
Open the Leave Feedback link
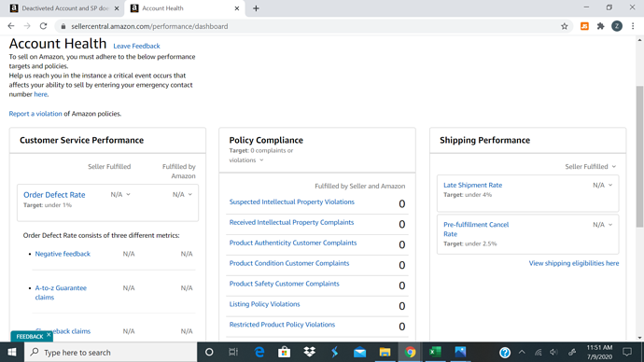136,46
